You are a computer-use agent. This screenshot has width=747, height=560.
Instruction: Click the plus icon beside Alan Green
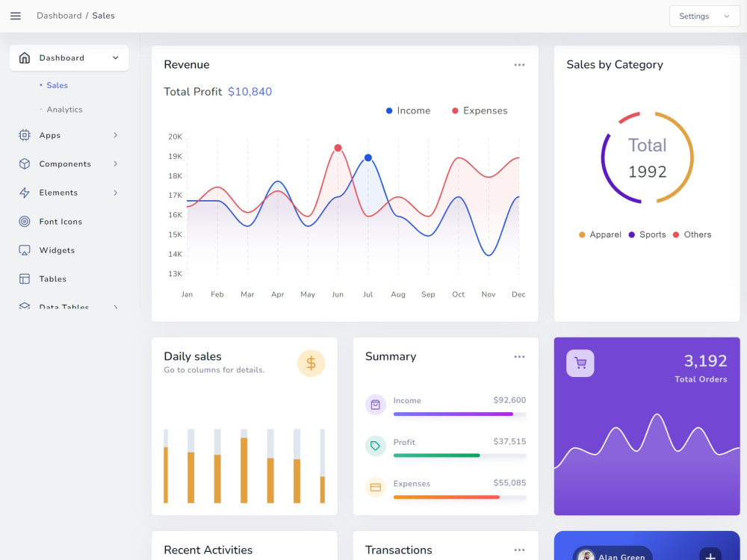(x=710, y=556)
